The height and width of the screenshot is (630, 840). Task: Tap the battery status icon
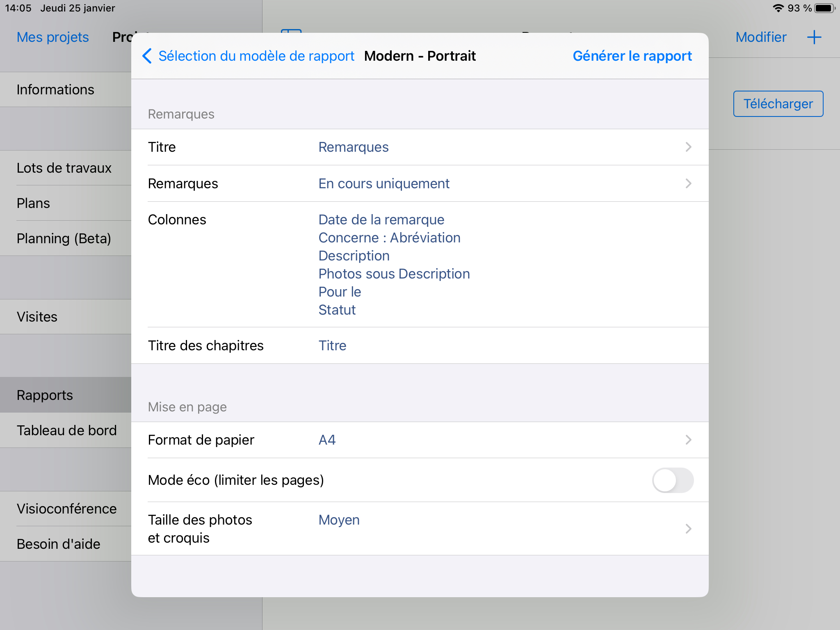pyautogui.click(x=824, y=8)
